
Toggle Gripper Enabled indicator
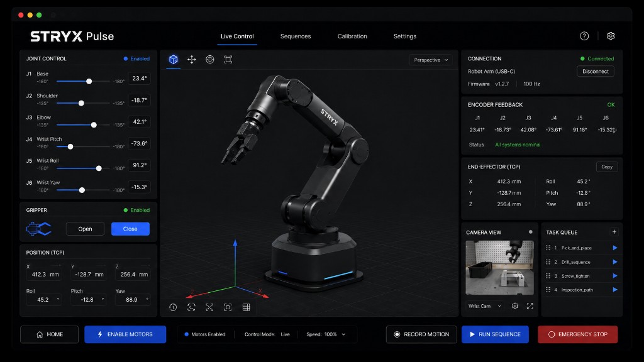click(x=136, y=210)
